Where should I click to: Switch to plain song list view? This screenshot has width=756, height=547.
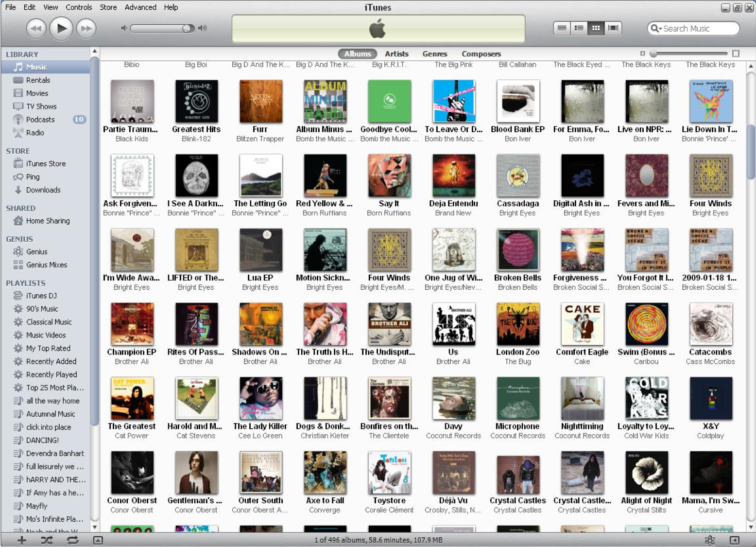pyautogui.click(x=562, y=28)
